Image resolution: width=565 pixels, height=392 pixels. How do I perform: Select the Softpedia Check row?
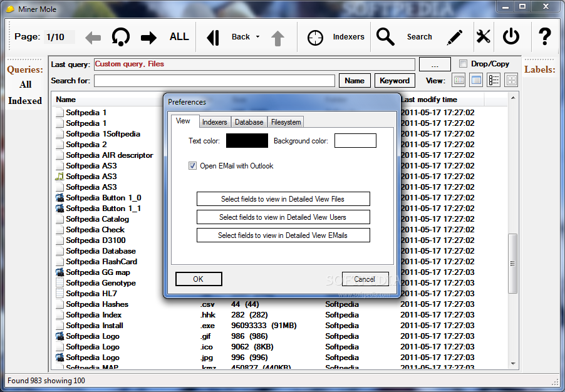pos(95,230)
